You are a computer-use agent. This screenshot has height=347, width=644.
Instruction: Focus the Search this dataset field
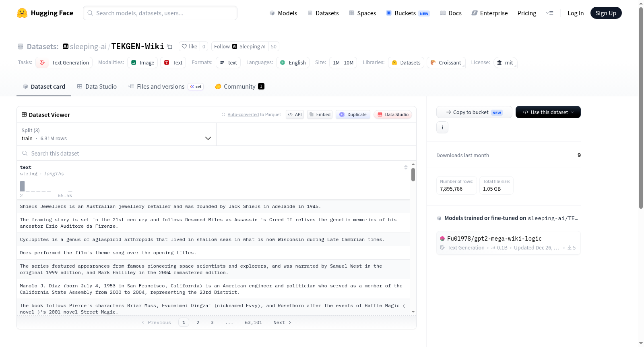click(217, 153)
